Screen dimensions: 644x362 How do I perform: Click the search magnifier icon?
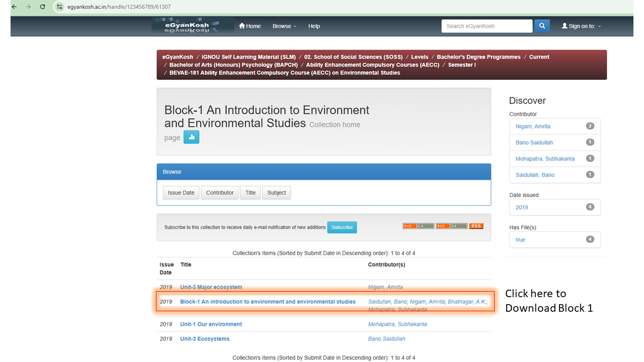[x=541, y=26]
